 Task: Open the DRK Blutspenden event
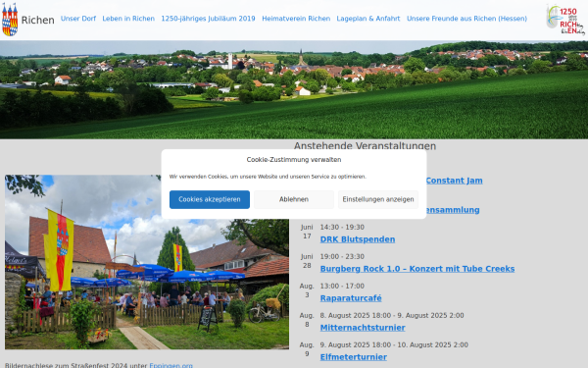point(358,239)
